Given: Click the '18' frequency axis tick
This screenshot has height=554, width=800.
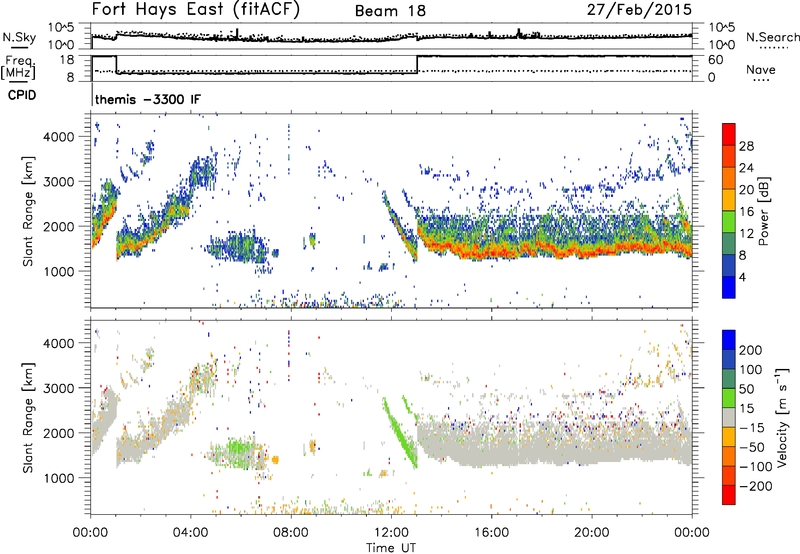Looking at the screenshot, I should click(67, 60).
